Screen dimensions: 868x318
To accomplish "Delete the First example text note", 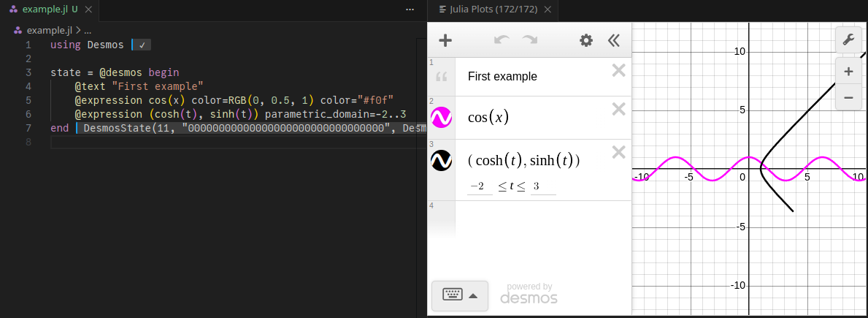I will pos(618,70).
